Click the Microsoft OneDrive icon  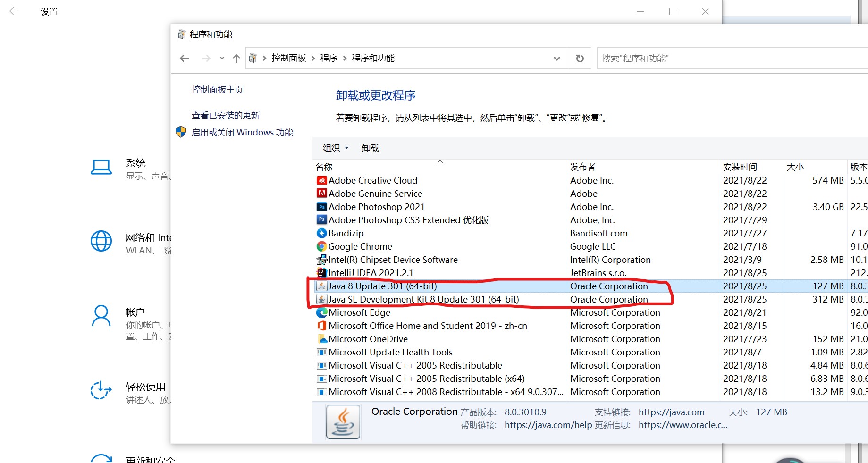click(321, 339)
